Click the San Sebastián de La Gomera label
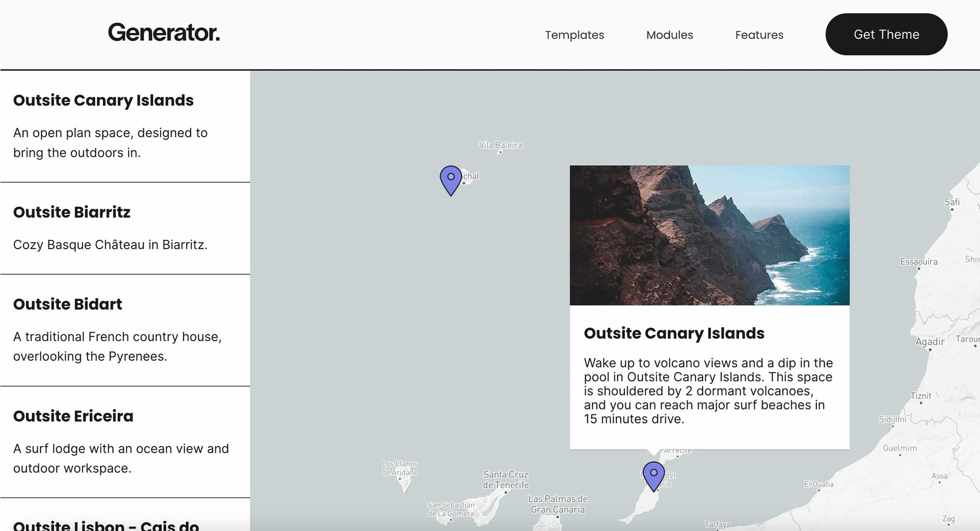Screen dimensions: 980x531 (x=451, y=509)
